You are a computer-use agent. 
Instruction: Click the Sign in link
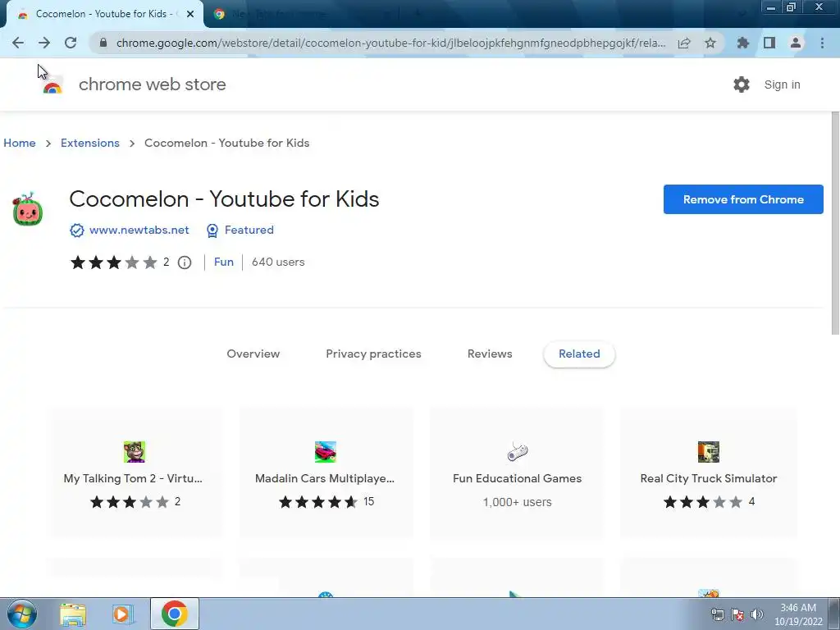click(x=782, y=84)
